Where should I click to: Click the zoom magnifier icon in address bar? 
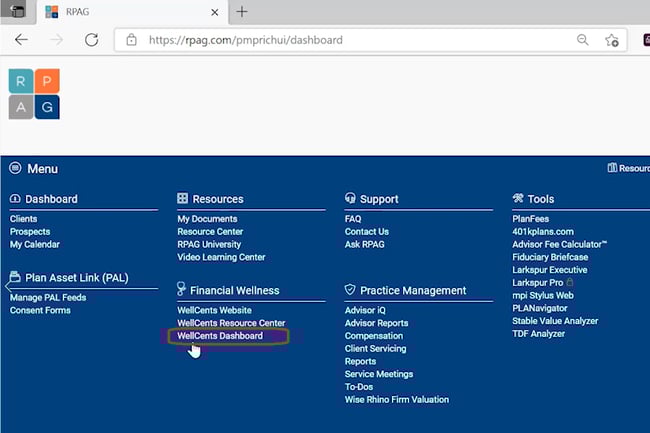pos(582,40)
